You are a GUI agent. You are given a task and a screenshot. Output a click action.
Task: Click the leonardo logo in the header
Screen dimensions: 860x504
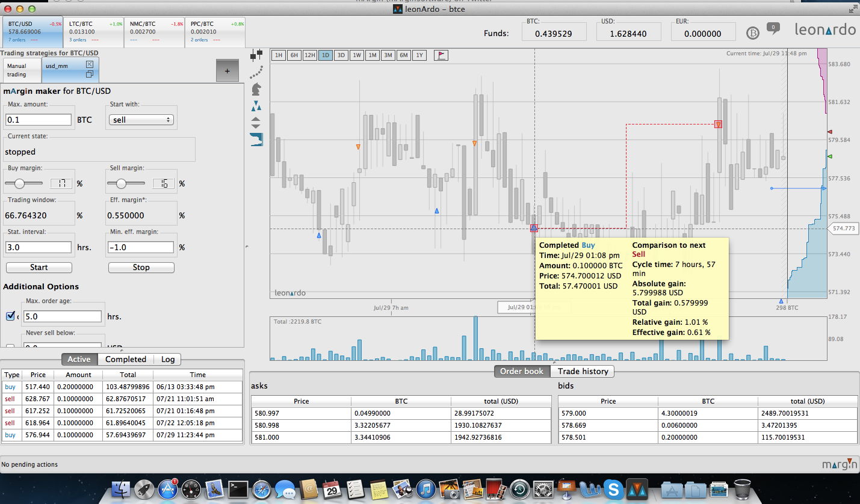(825, 29)
